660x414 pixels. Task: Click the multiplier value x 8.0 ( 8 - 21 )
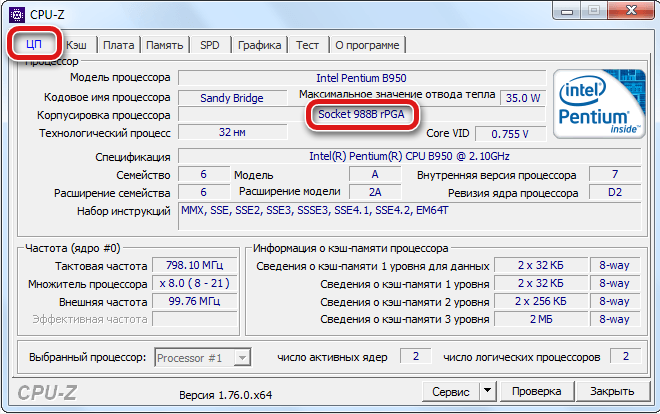click(x=194, y=283)
